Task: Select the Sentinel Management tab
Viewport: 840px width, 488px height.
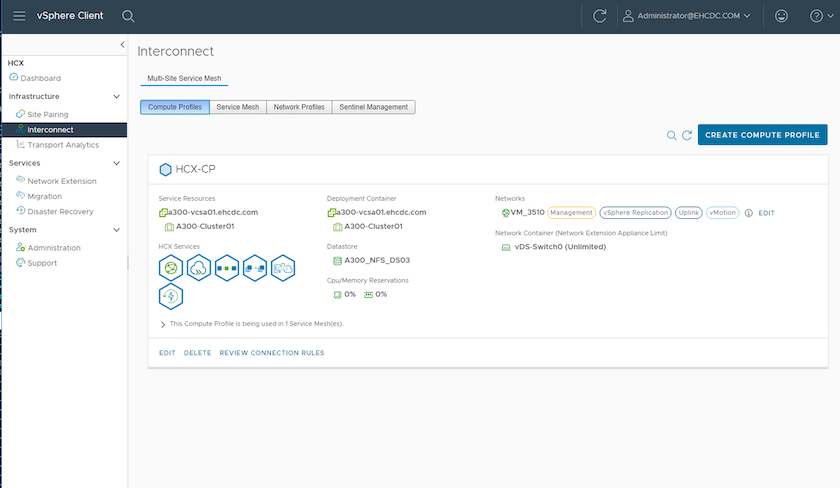Action: 373,107
